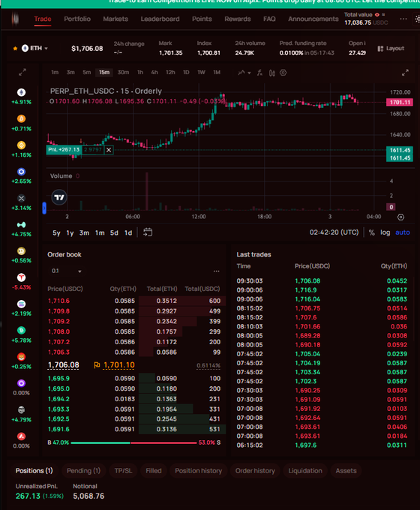Hide total value with the eye icon

click(x=377, y=15)
